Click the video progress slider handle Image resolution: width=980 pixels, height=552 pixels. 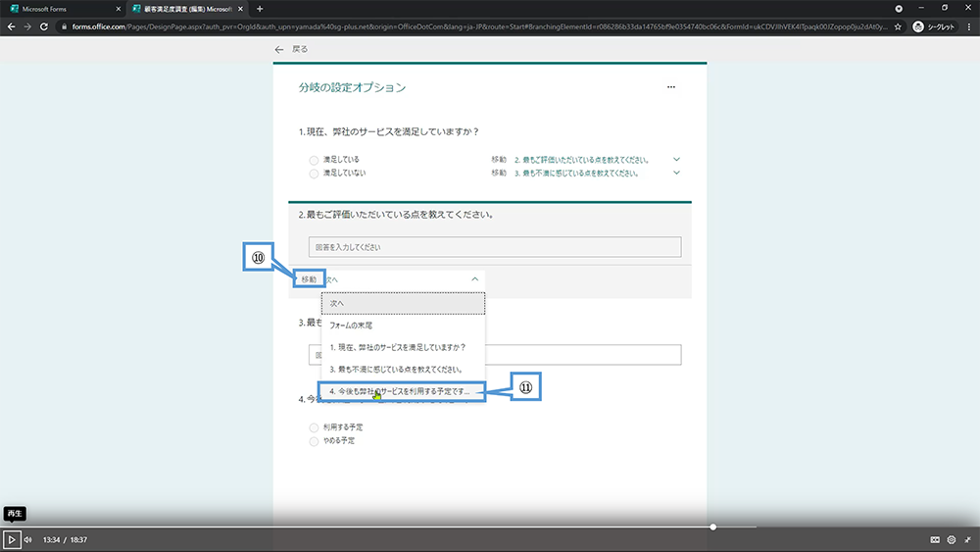pyautogui.click(x=713, y=527)
